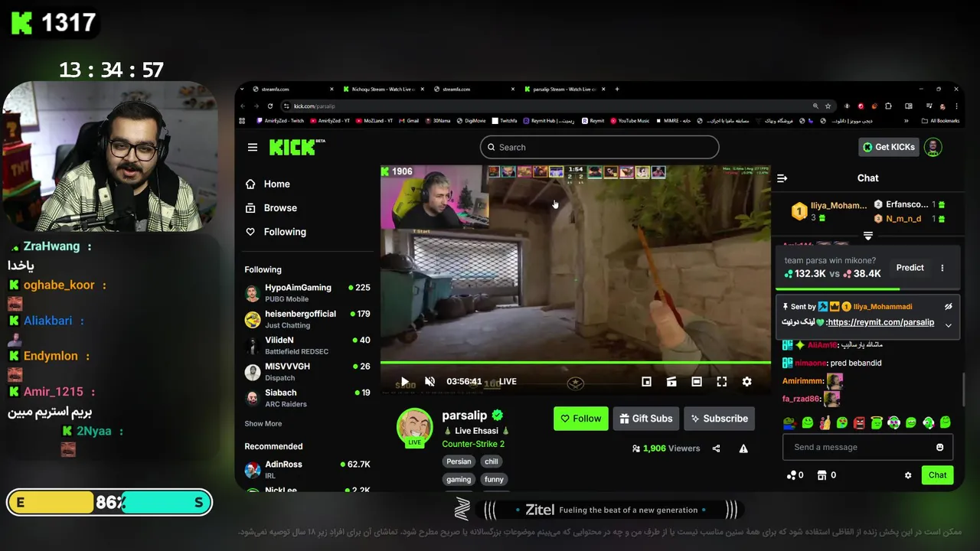Share the parsalip stream
The width and height of the screenshot is (980, 551).
[716, 448]
